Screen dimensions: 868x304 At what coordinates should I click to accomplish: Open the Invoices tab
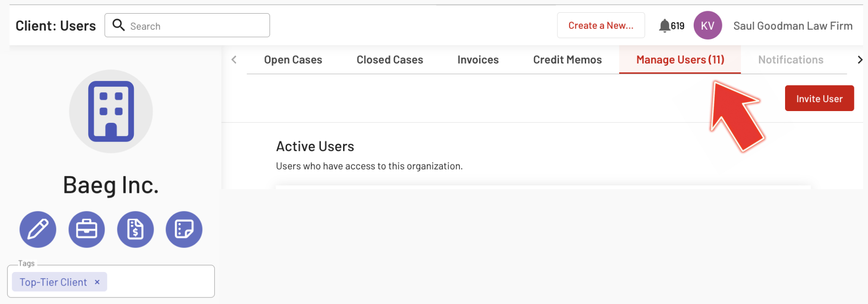[x=478, y=60]
